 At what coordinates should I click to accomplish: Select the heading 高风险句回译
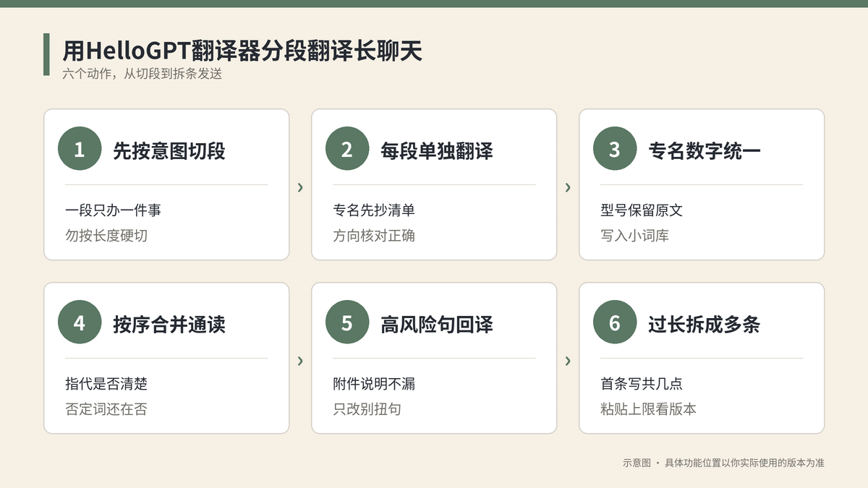[x=437, y=324]
